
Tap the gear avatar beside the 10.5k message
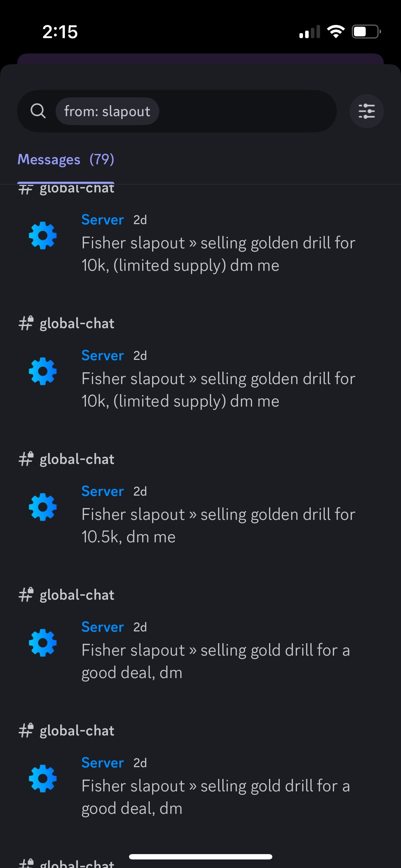click(x=43, y=507)
